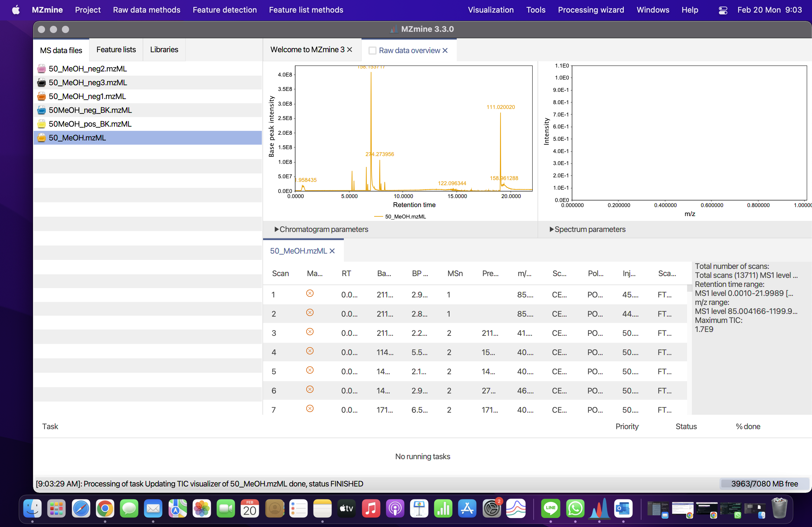Select 50_MeOH_neg1.mzML in the file list
Image resolution: width=812 pixels, height=527 pixels.
pyautogui.click(x=87, y=96)
